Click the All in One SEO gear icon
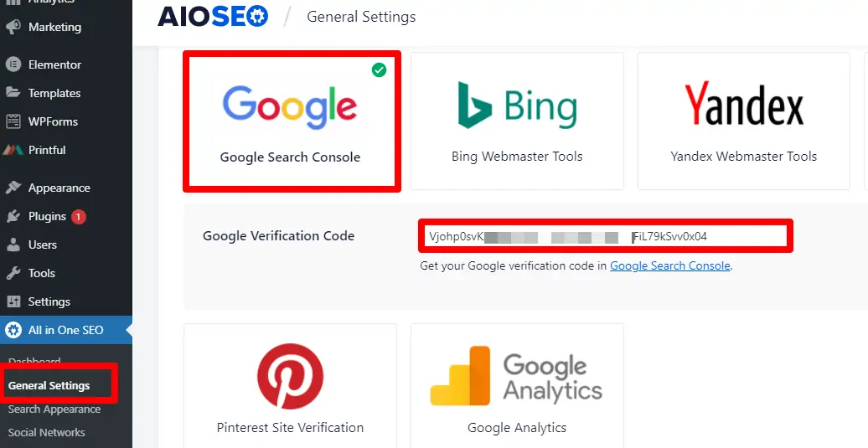 coord(13,330)
